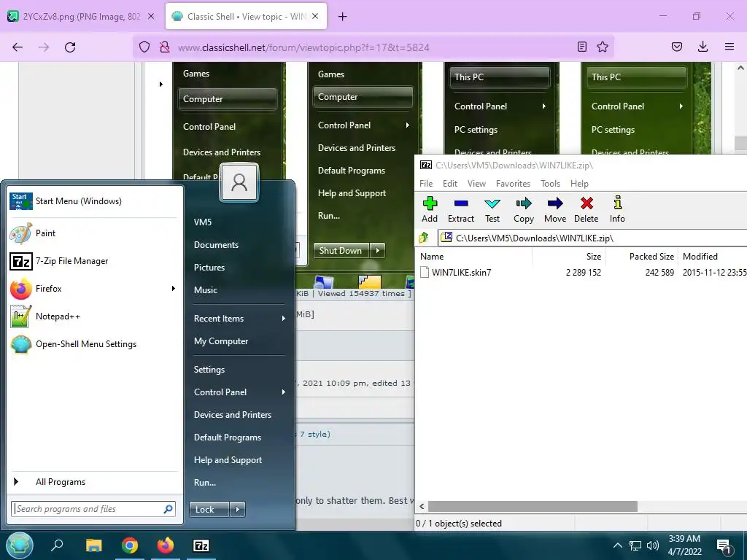Viewport: 747px width, 560px height.
Task: Save page to Pocket
Action: pyautogui.click(x=677, y=47)
